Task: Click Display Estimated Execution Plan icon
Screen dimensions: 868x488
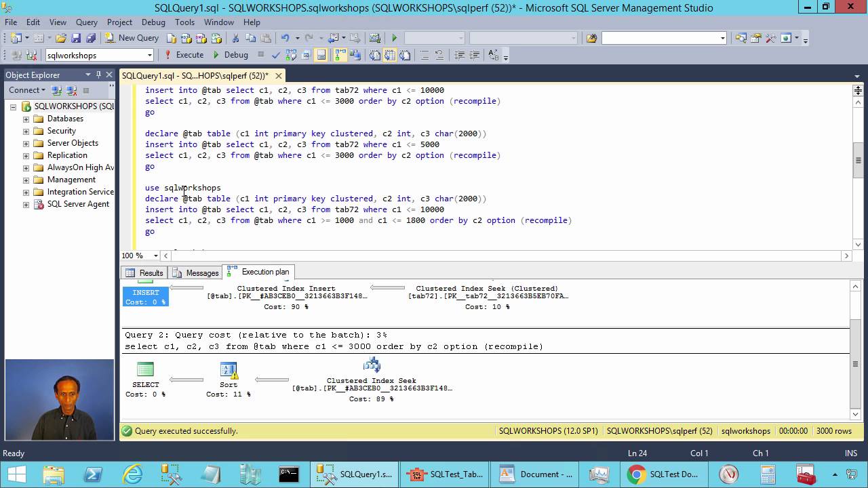Action: 291,55
